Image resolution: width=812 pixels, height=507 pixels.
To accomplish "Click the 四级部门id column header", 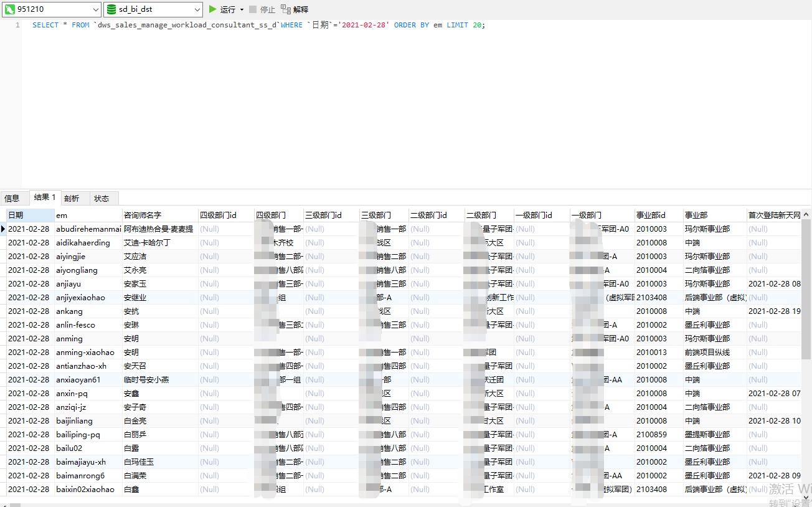I will (226, 215).
